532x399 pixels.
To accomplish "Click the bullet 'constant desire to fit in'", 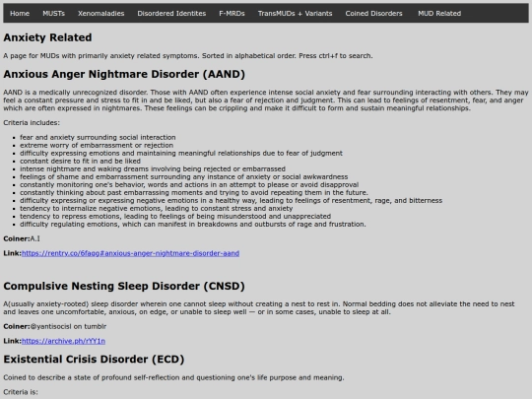I will tap(80, 162).
